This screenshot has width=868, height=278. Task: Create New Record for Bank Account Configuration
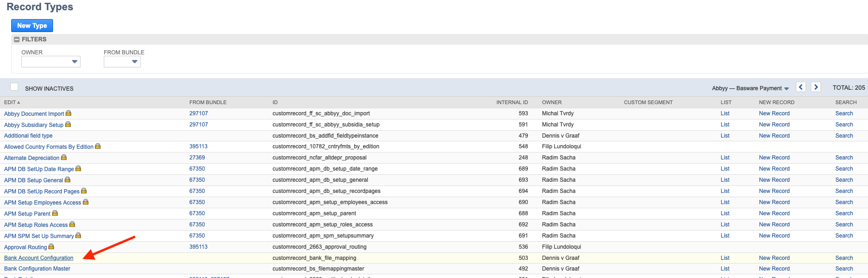(774, 258)
